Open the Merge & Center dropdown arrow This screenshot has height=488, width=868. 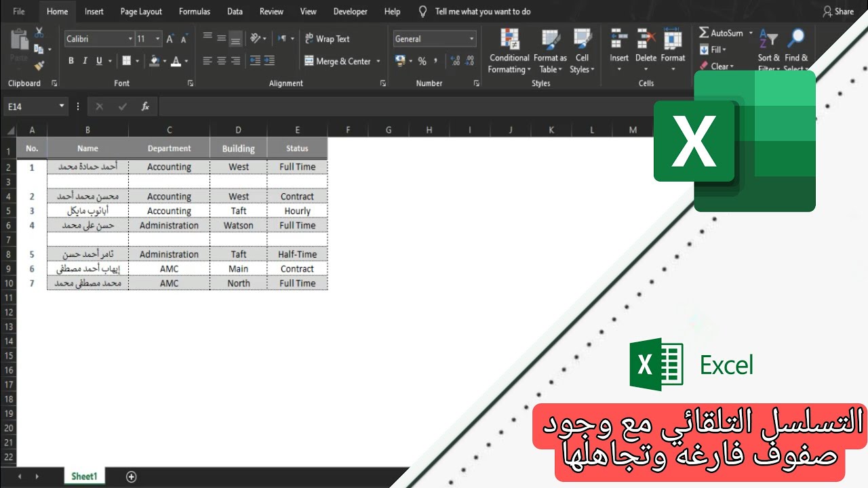pos(378,61)
